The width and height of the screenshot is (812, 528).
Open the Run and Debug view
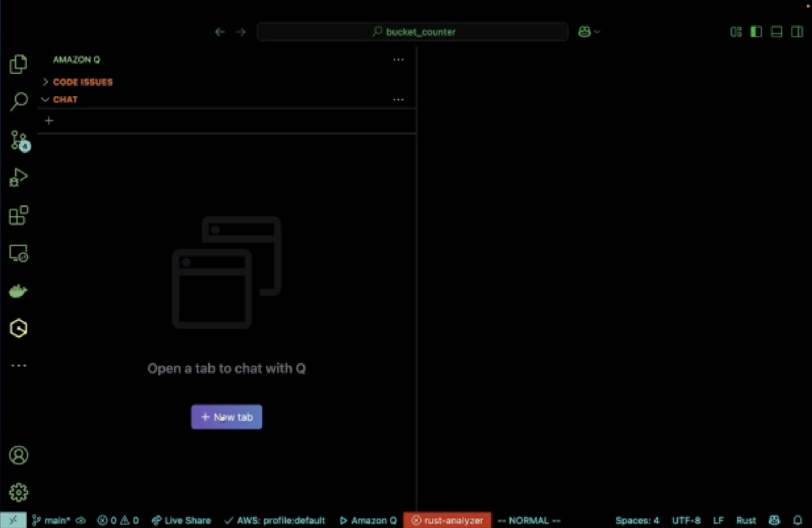click(18, 177)
